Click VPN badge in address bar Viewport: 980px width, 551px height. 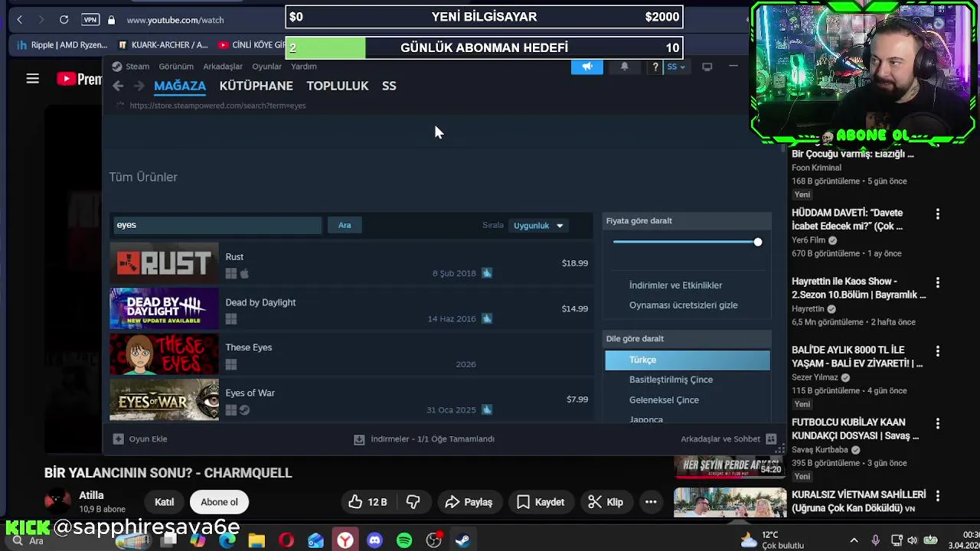[90, 19]
